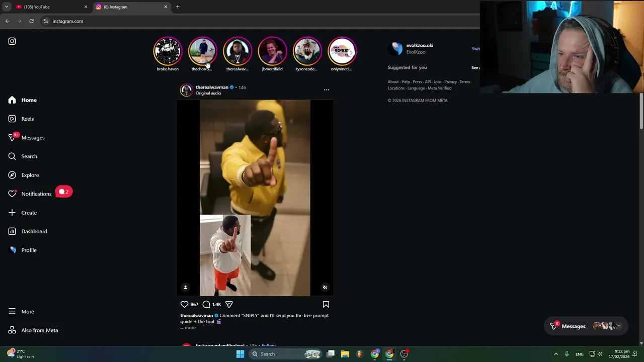Open therealwavman name in caption
This screenshot has width=644, height=362.
[197, 316]
